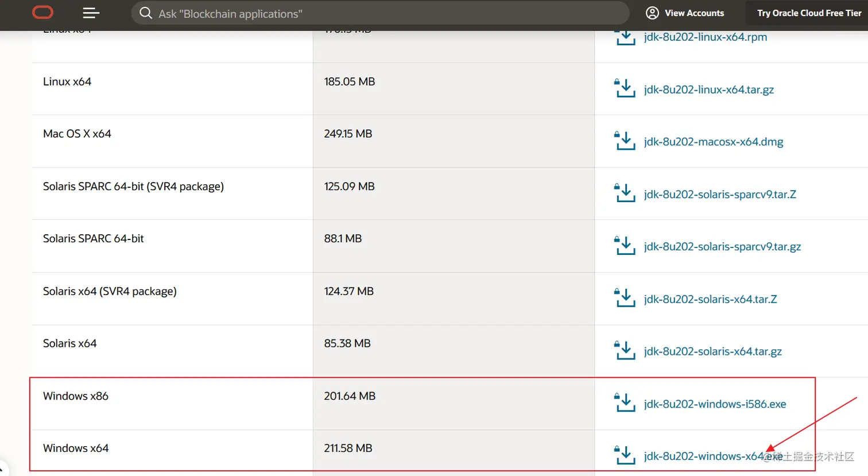Download jdk-8u202-solaris-x64.tar.gz
Image resolution: width=868 pixels, height=476 pixels.
(712, 351)
